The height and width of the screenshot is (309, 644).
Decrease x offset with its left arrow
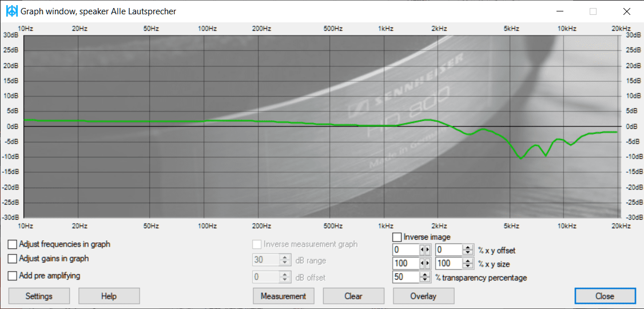click(x=422, y=250)
